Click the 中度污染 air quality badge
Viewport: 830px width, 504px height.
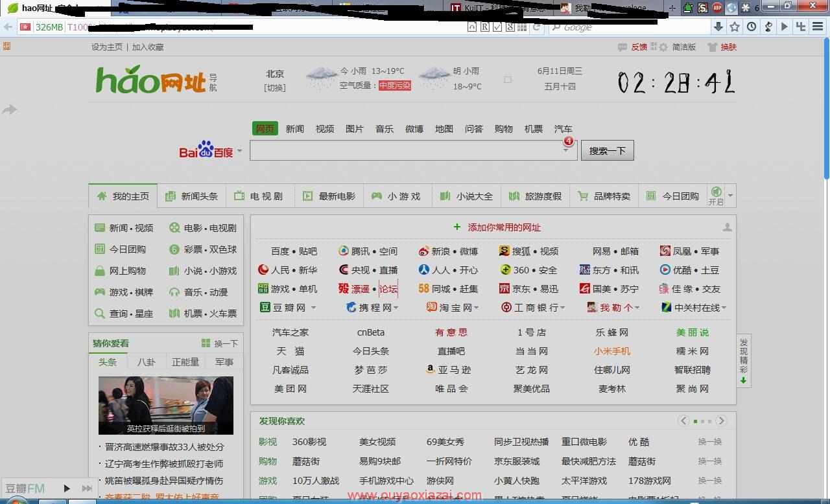tap(395, 86)
